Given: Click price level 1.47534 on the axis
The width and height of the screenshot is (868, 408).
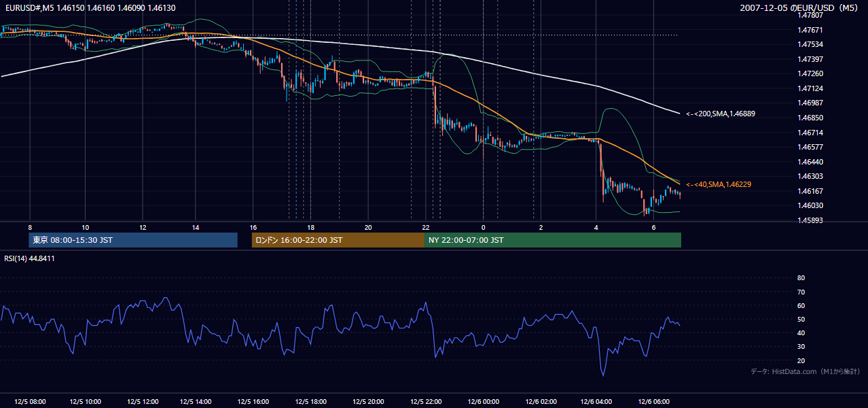Looking at the screenshot, I should point(810,44).
